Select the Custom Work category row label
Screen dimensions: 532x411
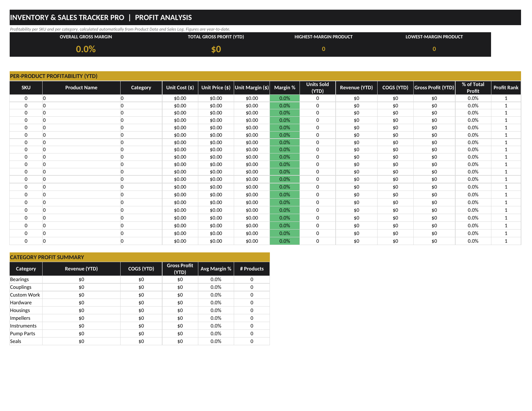25,295
